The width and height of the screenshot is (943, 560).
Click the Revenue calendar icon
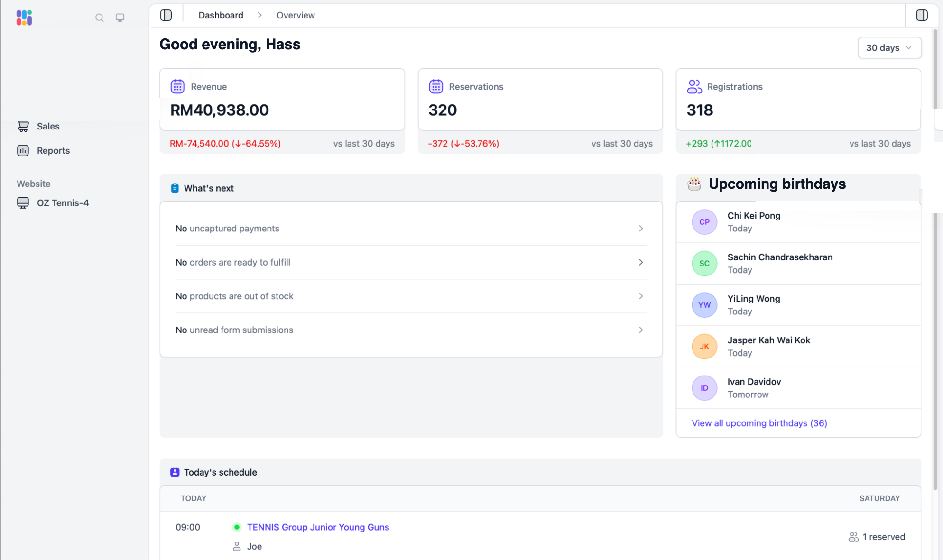coord(177,86)
